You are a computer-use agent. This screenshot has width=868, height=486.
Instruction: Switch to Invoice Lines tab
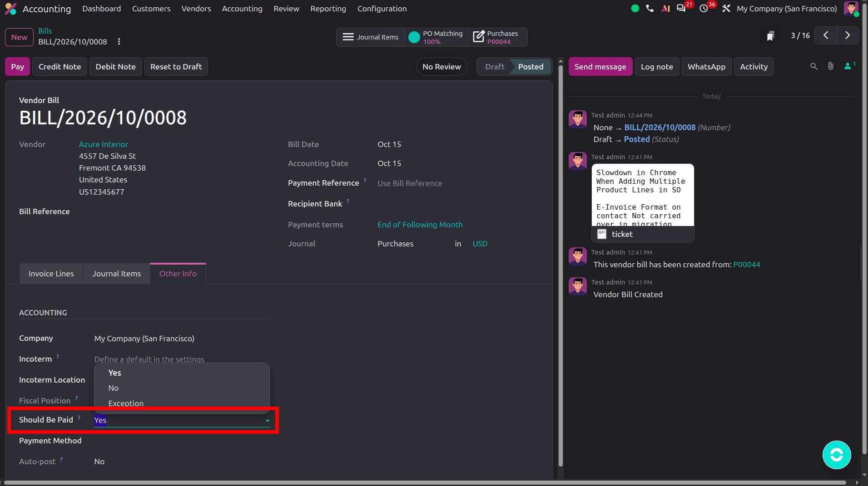click(x=51, y=274)
